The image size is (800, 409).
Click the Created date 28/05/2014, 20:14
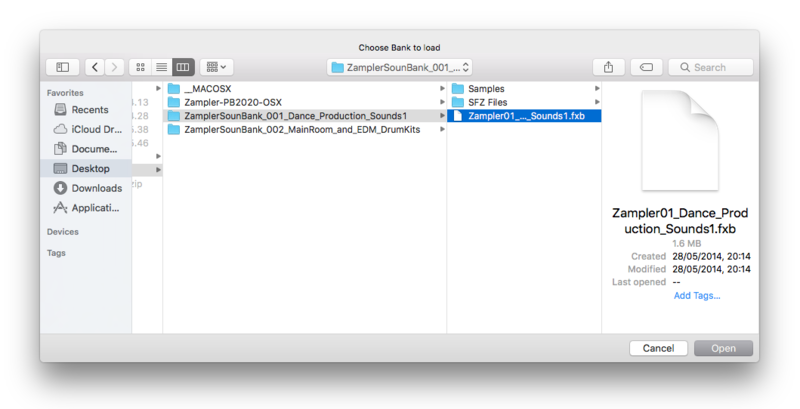[x=711, y=257]
